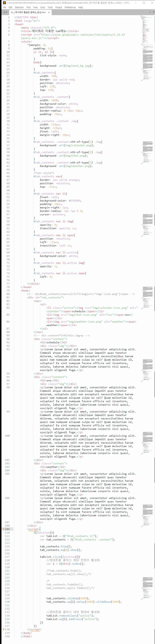Open the Project menu
Image resolution: width=155 pixels, height=644 pixels.
[x=59, y=7]
